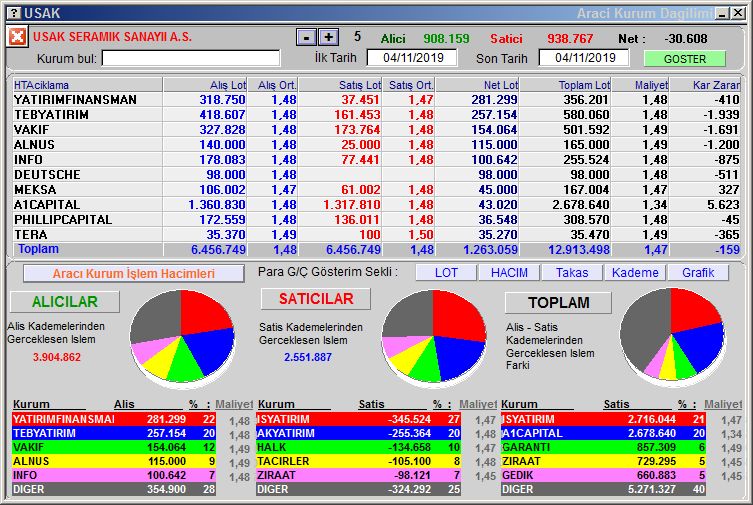Sort by Satış Lot column header
The width and height of the screenshot is (753, 505).
pos(340,85)
